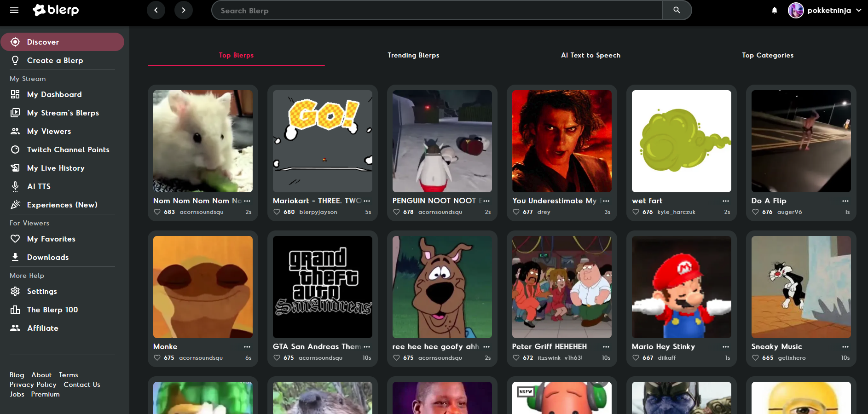Open more options for Monke blerp
868x414 pixels.
pos(247,347)
